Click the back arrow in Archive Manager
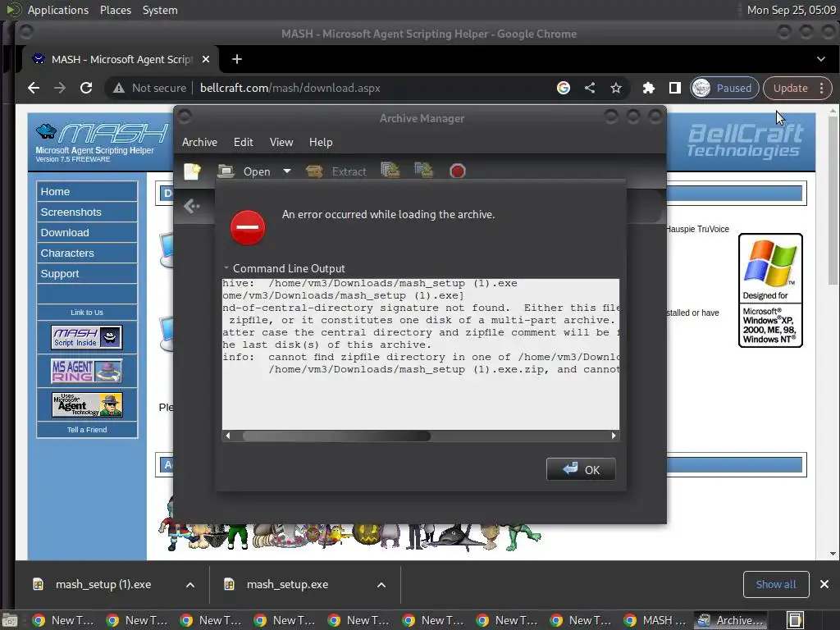Viewport: 840px width, 630px height. (x=191, y=206)
